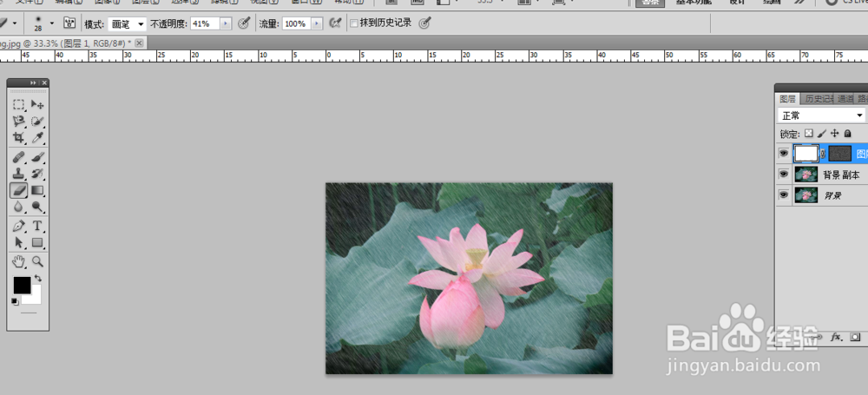Screen dimensions: 868x395
Task: Open the 流量 slider arrow
Action: point(317,23)
